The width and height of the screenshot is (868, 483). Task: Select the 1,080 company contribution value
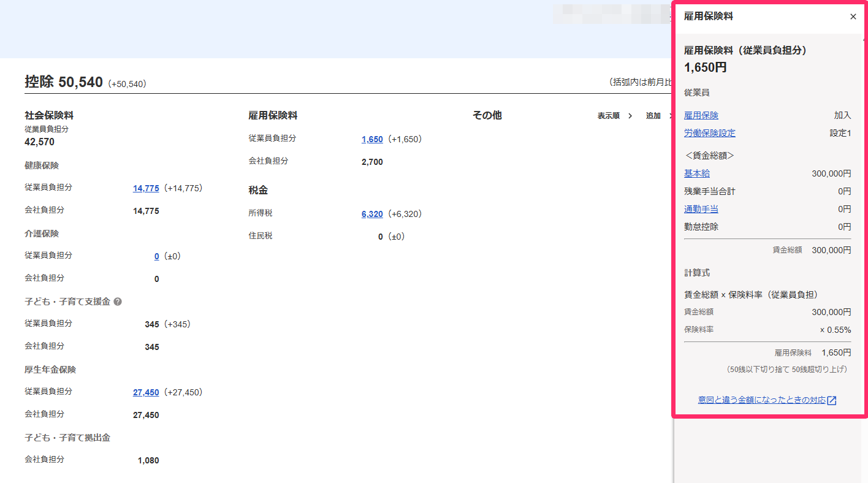click(148, 460)
